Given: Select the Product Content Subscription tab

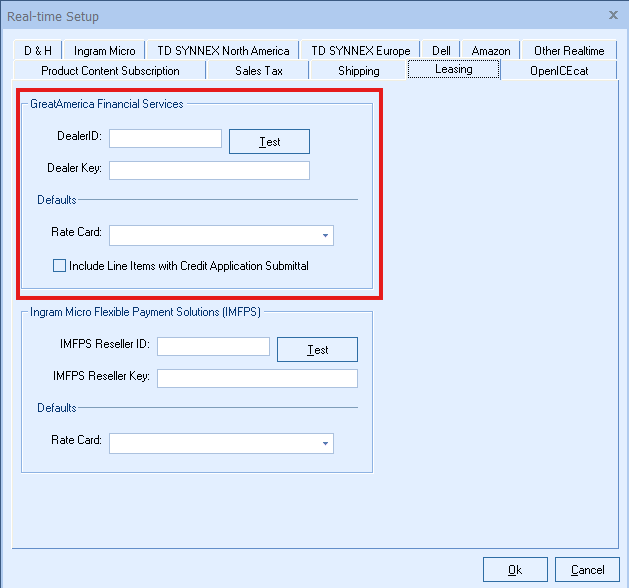Looking at the screenshot, I should point(110,71).
